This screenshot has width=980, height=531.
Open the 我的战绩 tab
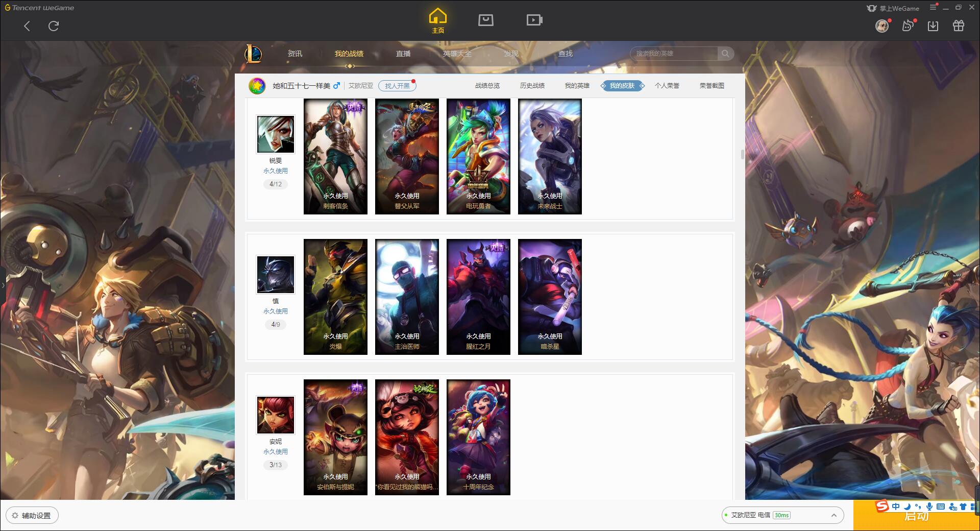[x=349, y=54]
